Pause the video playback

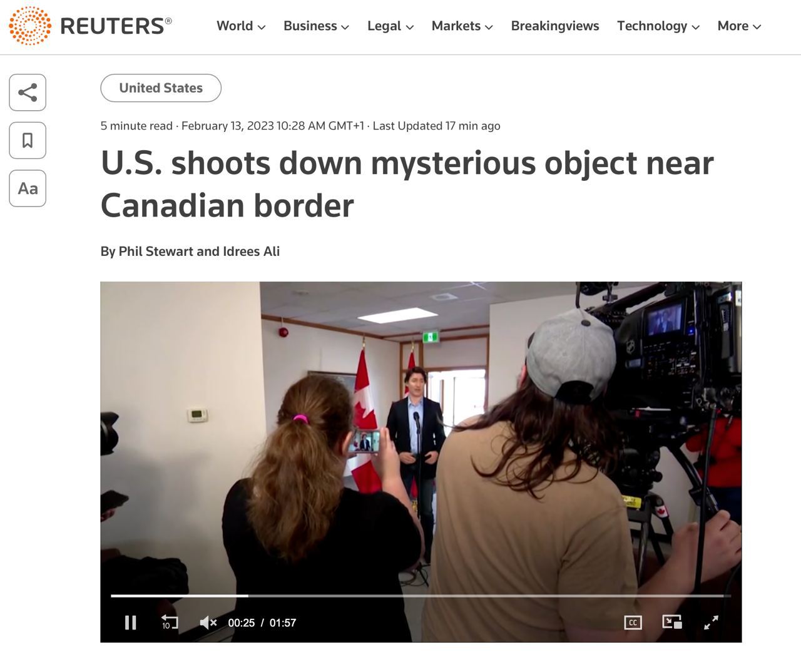[130, 623]
